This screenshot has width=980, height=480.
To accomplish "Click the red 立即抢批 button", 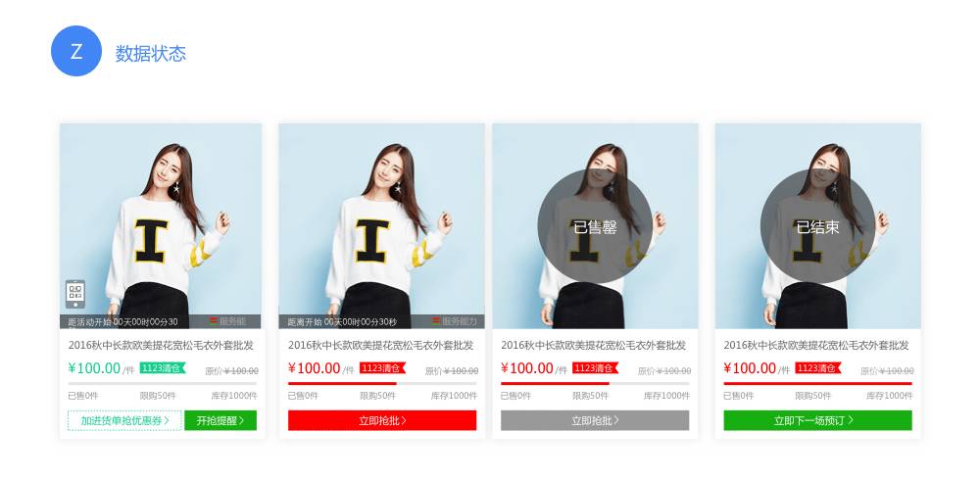I will (x=382, y=420).
